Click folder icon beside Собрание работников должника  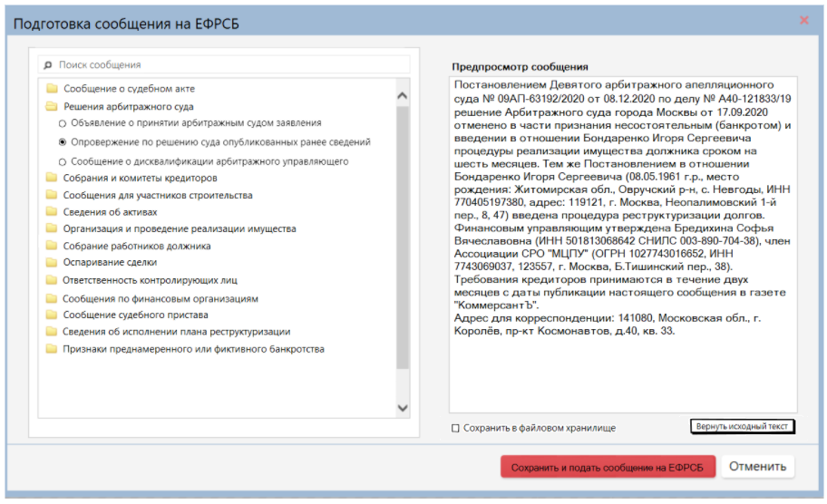52,246
